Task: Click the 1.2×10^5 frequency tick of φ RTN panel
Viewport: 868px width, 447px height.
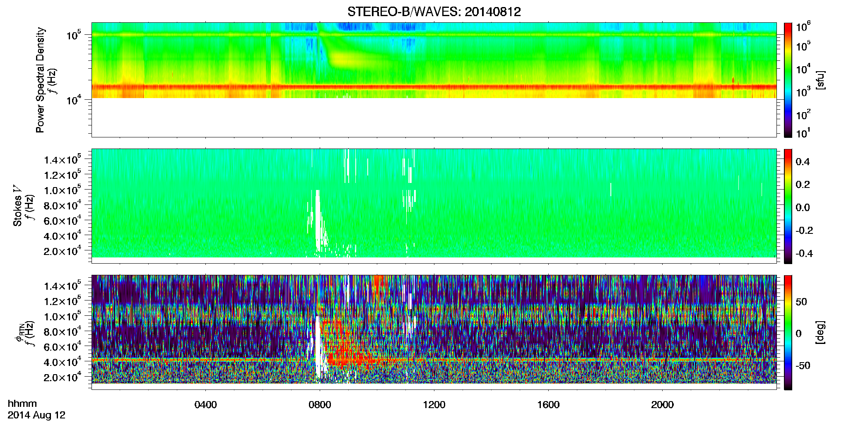Action: click(x=63, y=301)
